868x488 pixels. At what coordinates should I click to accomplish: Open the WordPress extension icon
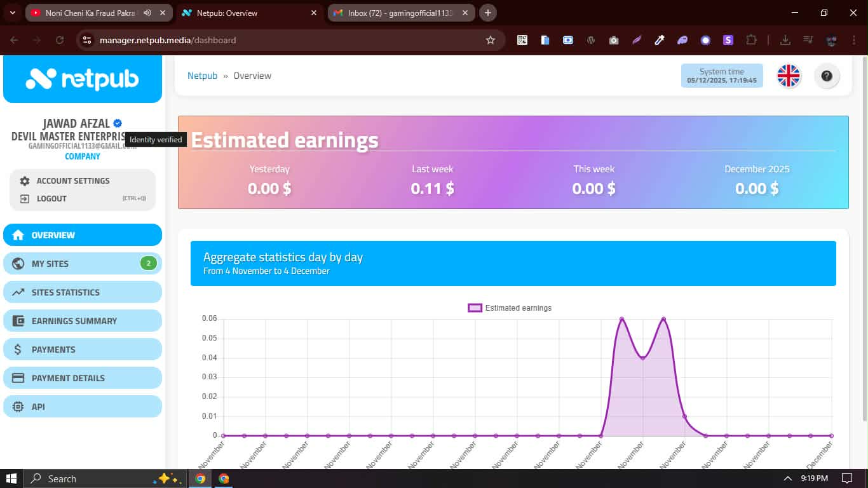coord(591,40)
